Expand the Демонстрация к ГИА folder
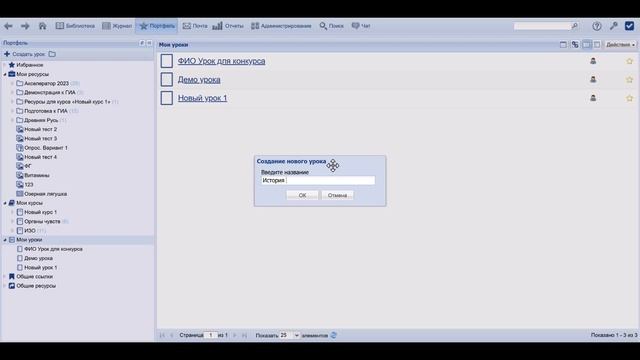 tap(13, 93)
